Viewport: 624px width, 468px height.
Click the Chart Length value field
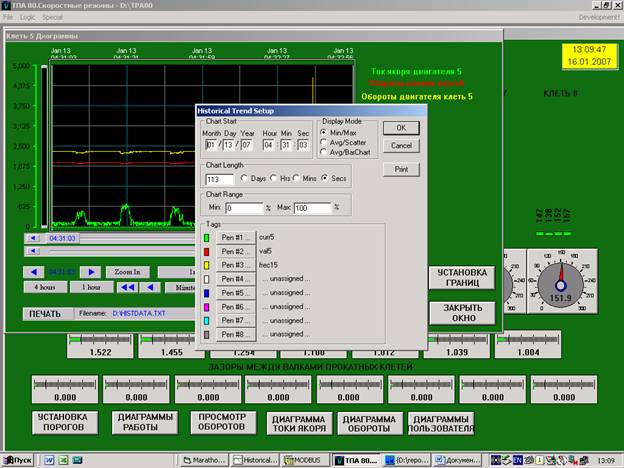tap(220, 179)
